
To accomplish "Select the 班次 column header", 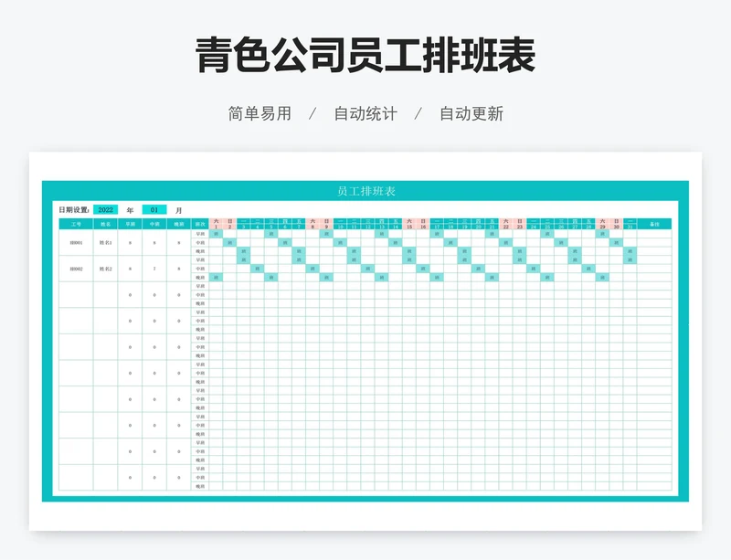I will 200,225.
